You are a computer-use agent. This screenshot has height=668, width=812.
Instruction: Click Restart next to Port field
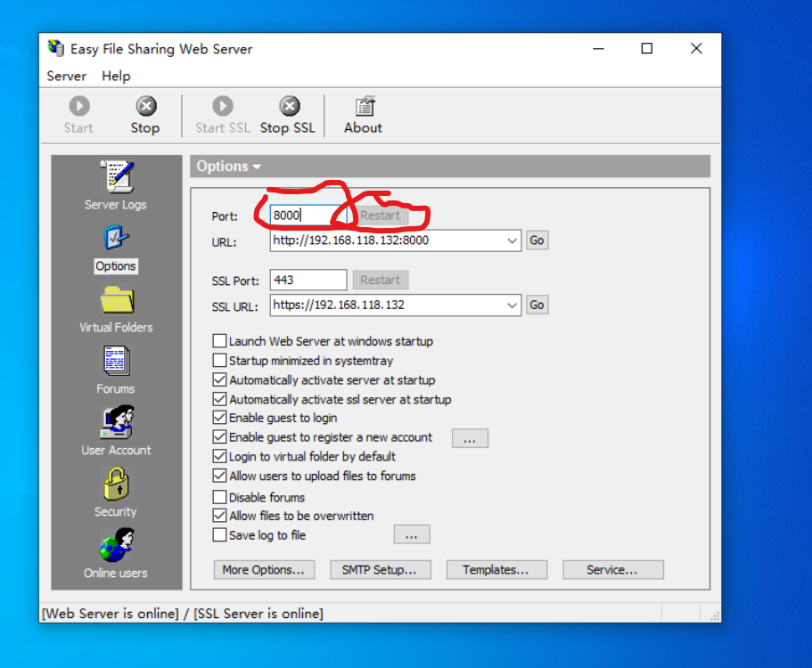pos(380,216)
